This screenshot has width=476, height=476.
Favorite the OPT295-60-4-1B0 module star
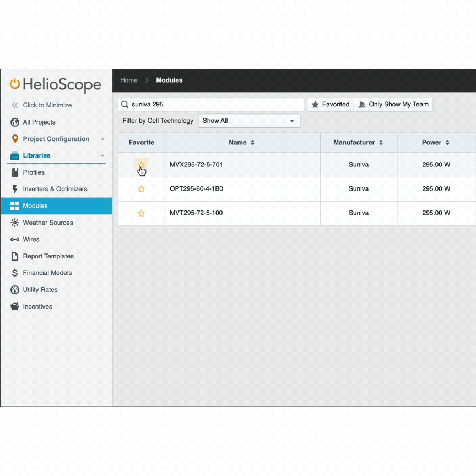pos(141,189)
